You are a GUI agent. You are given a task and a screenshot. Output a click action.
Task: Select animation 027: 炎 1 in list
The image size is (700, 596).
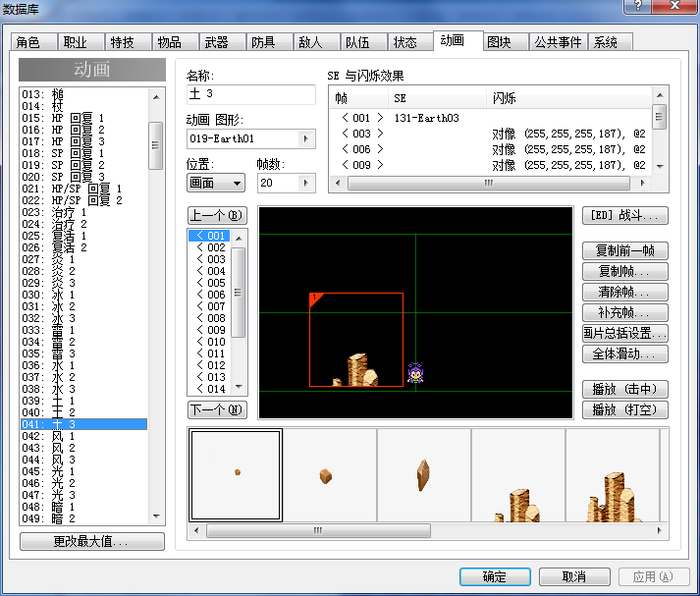83,259
